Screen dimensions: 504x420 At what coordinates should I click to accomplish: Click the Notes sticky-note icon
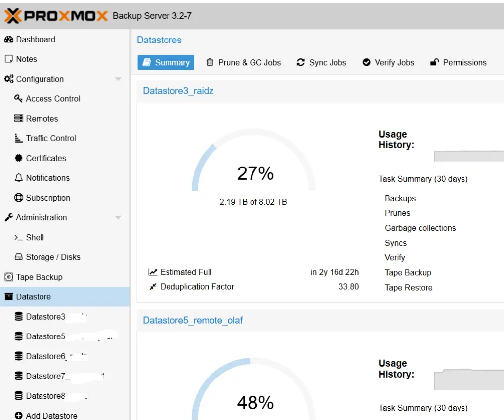click(9, 59)
